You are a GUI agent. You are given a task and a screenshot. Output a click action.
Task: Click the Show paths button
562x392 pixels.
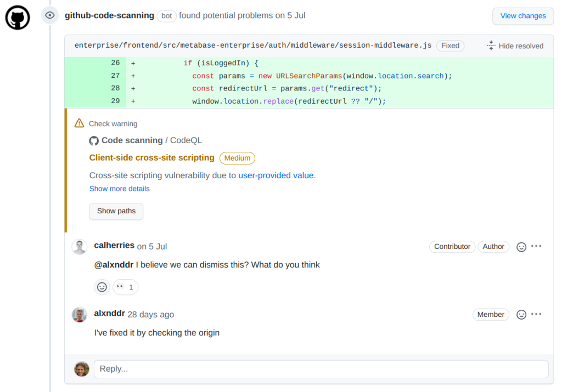116,211
